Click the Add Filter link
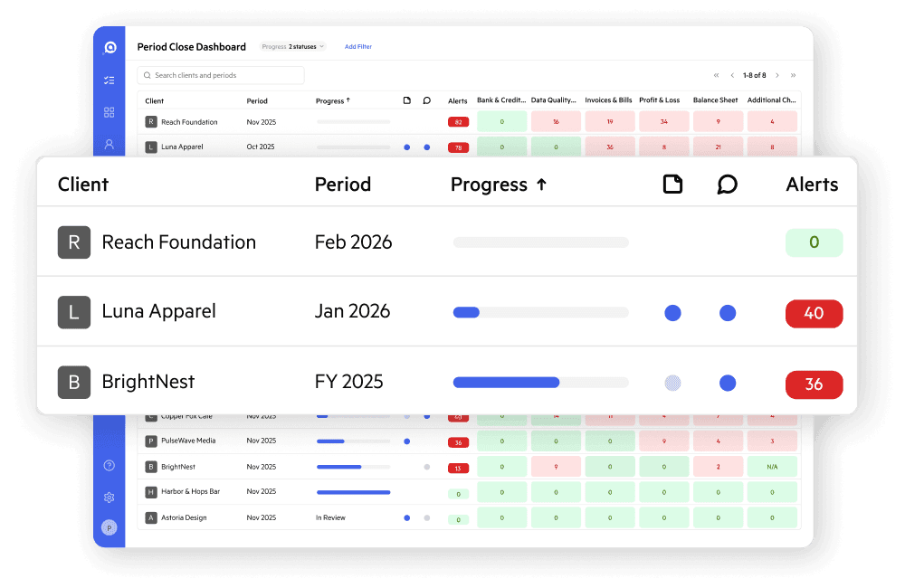Screen dimensions: 905x588 (x=357, y=47)
